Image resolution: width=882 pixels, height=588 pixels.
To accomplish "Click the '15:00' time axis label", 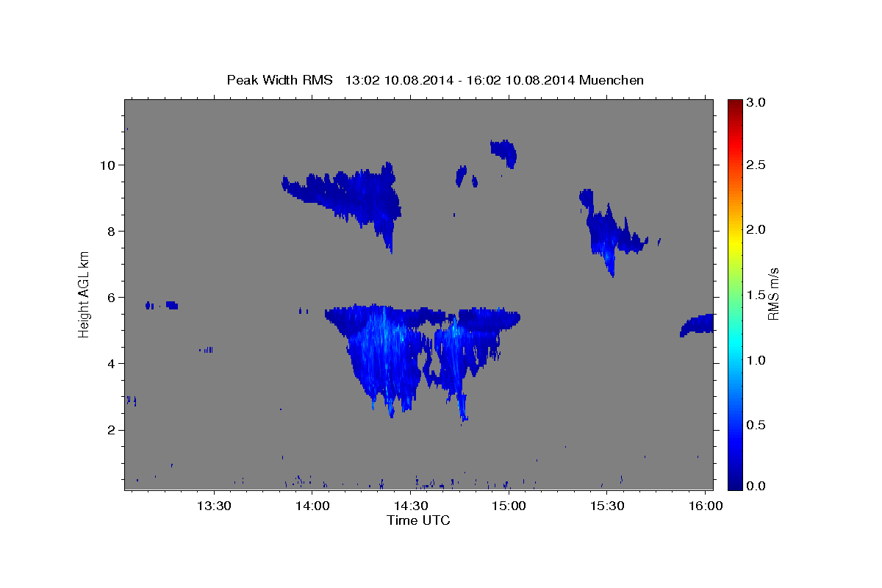I will click(x=509, y=506).
